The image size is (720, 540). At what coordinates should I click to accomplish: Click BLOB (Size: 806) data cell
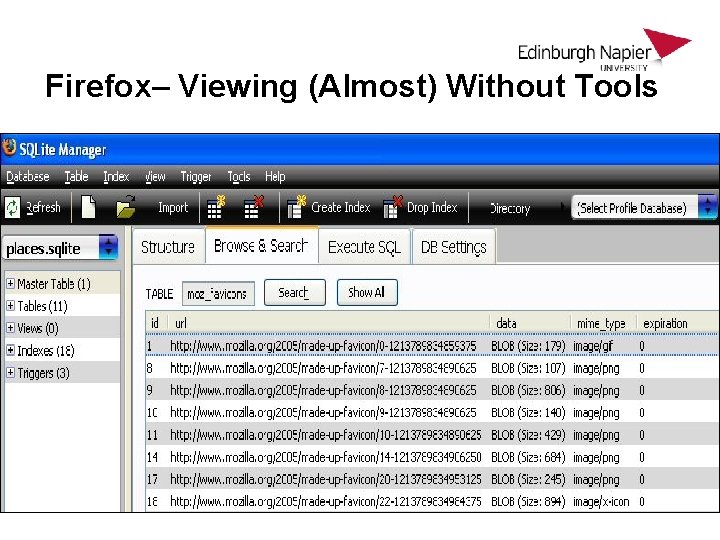coord(528,390)
